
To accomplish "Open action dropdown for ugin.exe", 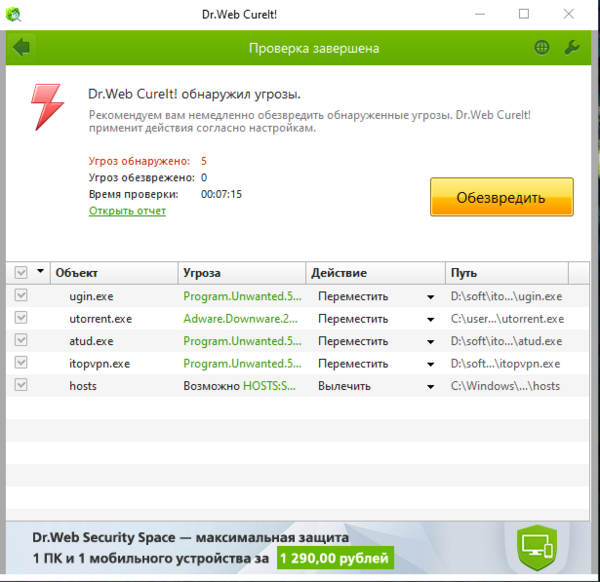I will tap(430, 297).
